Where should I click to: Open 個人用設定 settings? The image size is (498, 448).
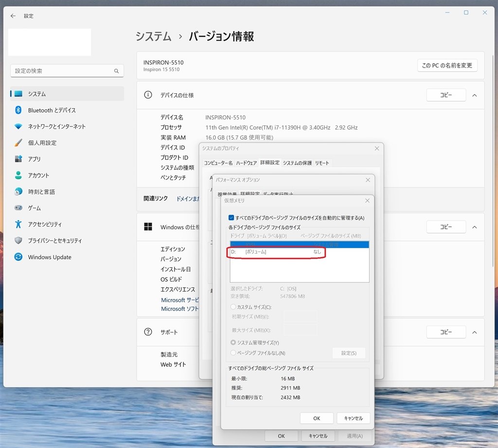click(67, 143)
